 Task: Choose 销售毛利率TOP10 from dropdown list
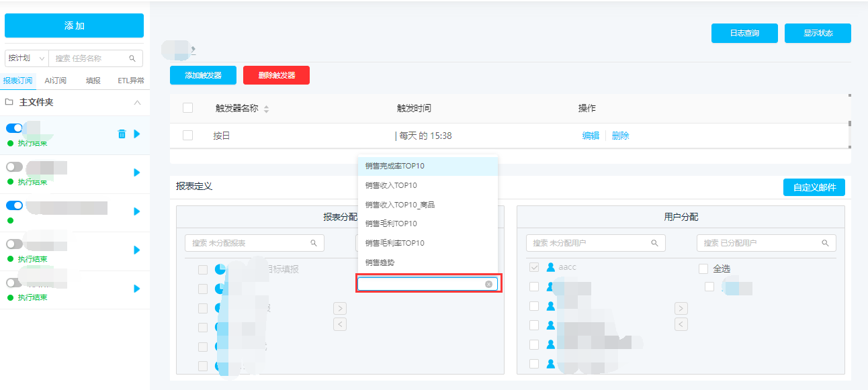click(x=428, y=243)
